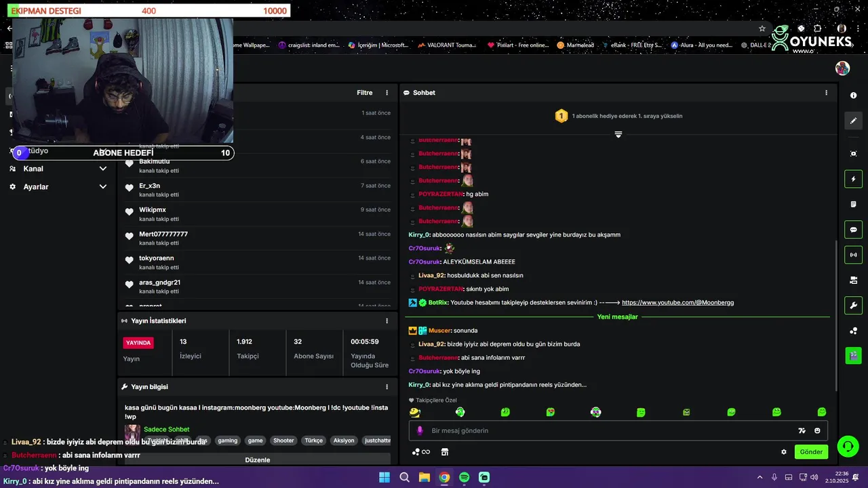Open activity feed three-dot menu beside Filtre

click(387, 93)
